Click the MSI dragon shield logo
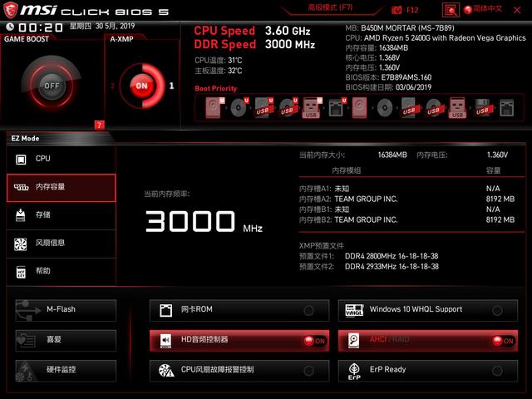 (11, 10)
